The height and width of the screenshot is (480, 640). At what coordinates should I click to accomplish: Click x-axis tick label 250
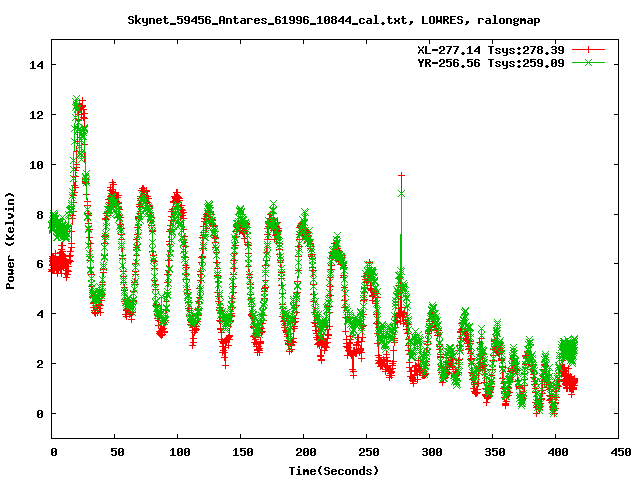[369, 452]
